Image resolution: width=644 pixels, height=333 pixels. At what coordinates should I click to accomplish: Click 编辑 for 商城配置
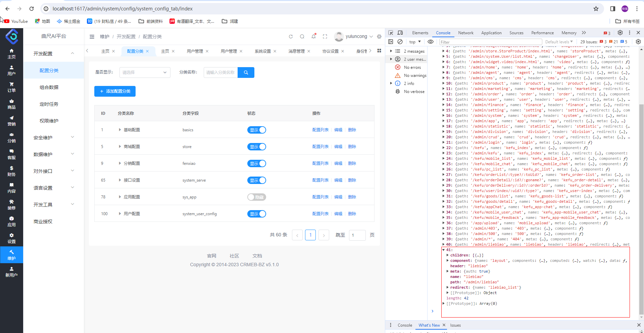click(338, 147)
